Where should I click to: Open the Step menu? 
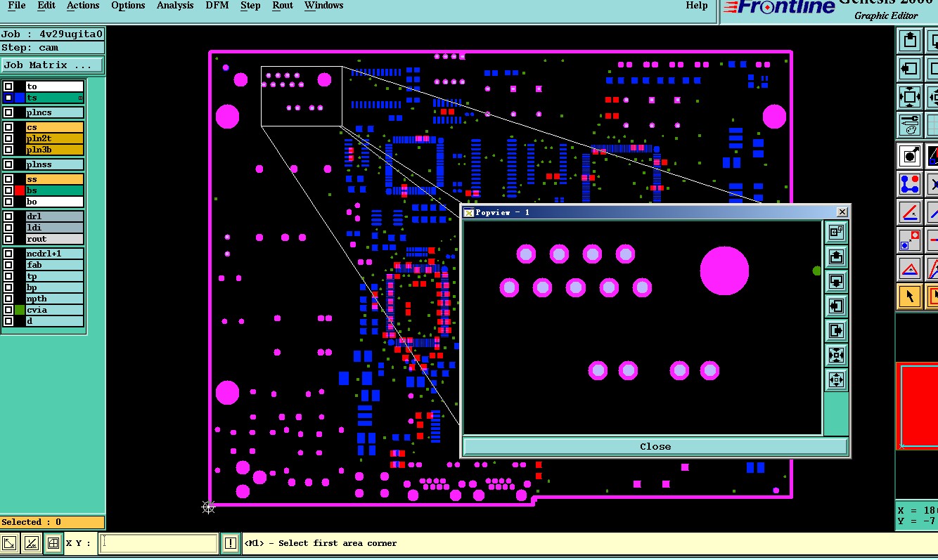(250, 6)
